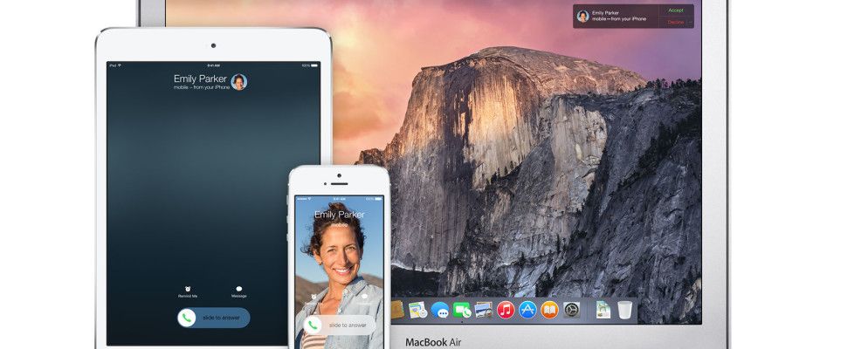Tap Message bubble icon on iPhone
The height and width of the screenshot is (349, 868).
coord(365,297)
